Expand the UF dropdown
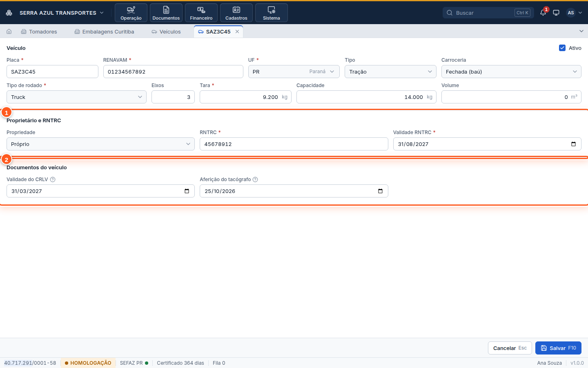This screenshot has width=588, height=368. (x=294, y=72)
